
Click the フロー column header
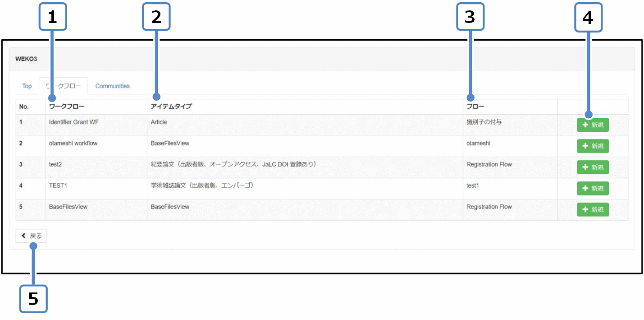click(475, 107)
